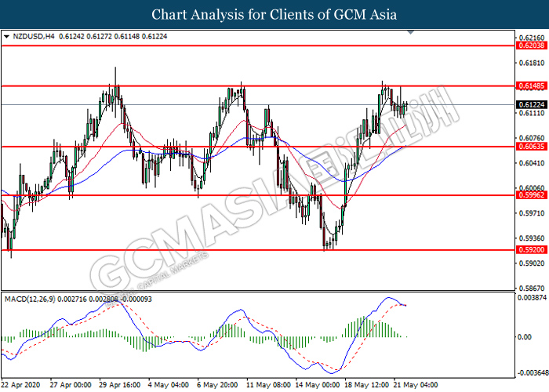Click the red horizontal line at 0.59200
Screen dimensions: 549x392
coord(258,250)
